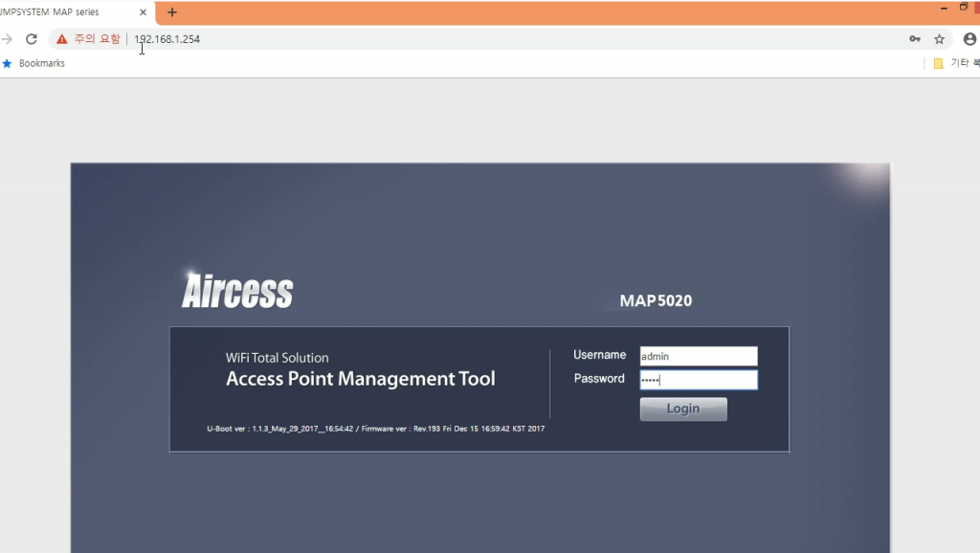Viewport: 980px width, 553px height.
Task: Reload the page with refresh icon
Action: pyautogui.click(x=32, y=38)
